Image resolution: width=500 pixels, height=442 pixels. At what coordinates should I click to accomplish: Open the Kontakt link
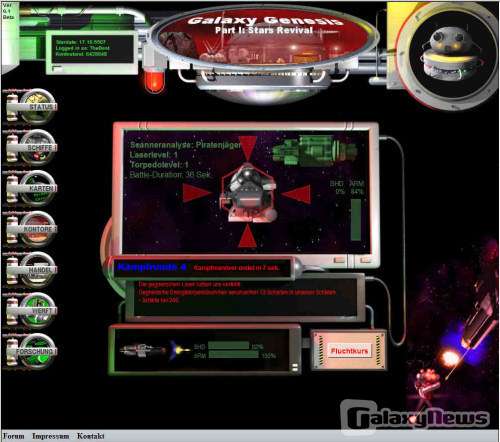click(x=91, y=436)
